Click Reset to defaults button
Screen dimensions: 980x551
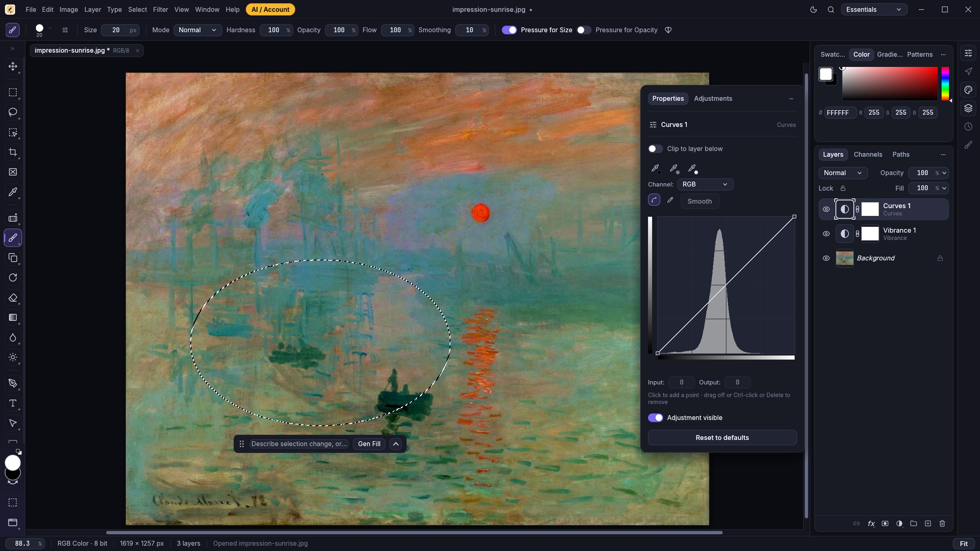(x=722, y=438)
